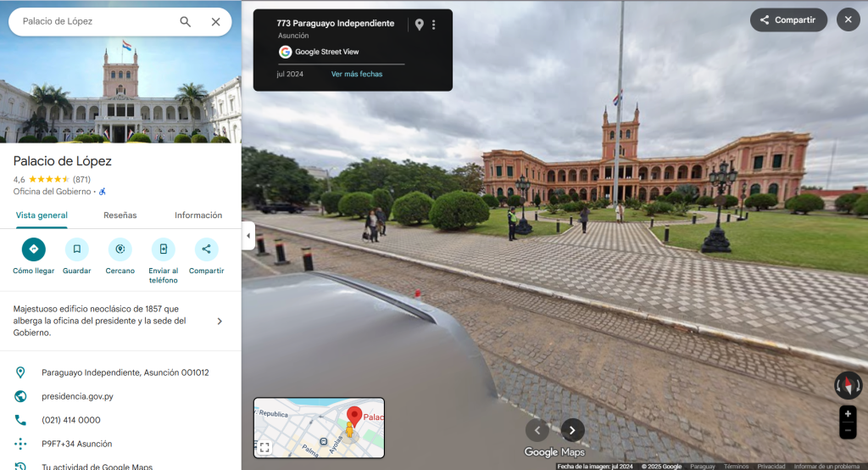Expand the minimap fullscreen icon
Viewport: 868px width, 470px height.
click(264, 447)
